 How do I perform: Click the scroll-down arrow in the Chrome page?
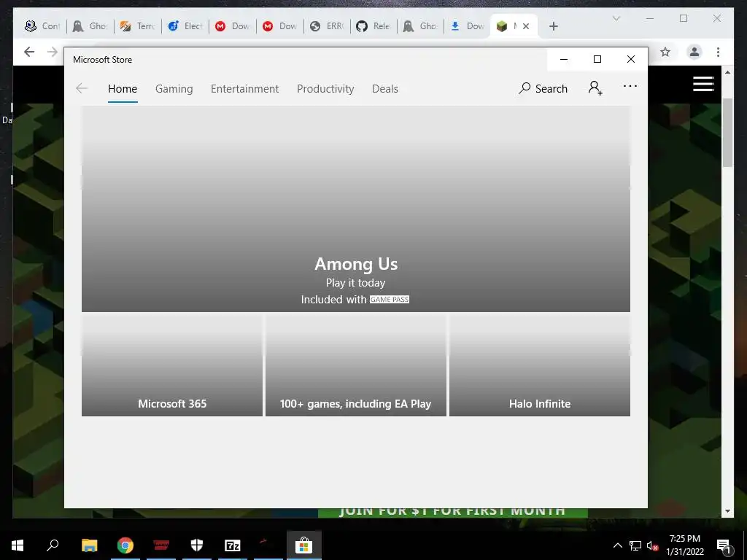(x=727, y=511)
